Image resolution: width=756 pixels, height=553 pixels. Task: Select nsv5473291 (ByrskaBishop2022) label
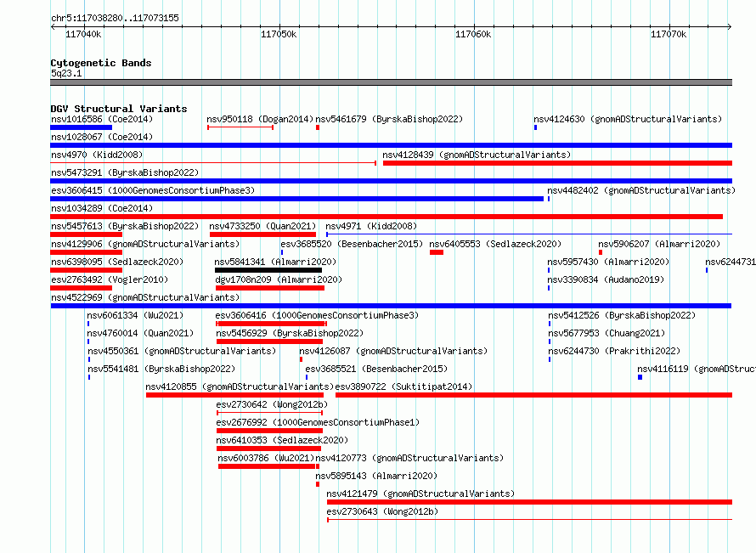click(125, 172)
